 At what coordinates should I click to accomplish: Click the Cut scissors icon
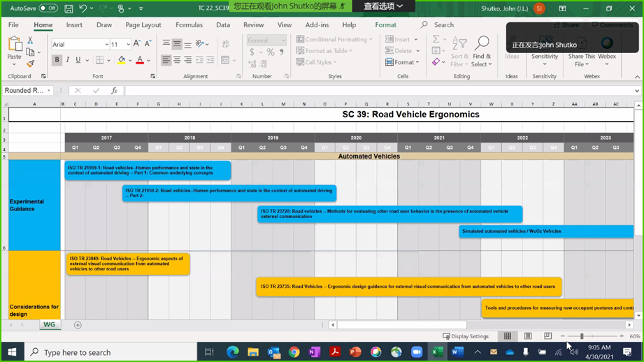point(30,41)
